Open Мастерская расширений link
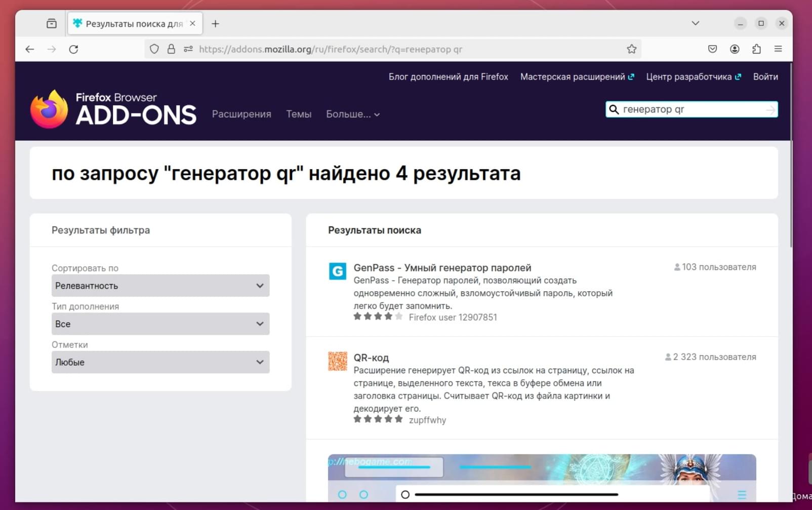 click(x=577, y=76)
